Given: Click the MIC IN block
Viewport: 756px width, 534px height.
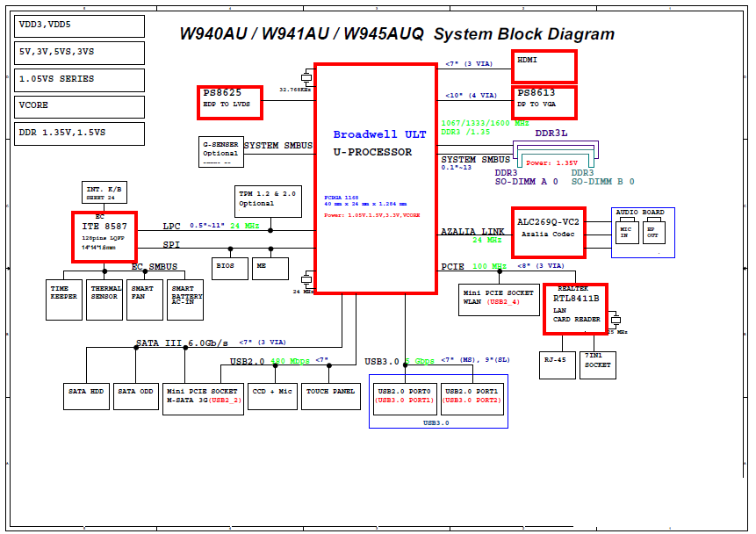Looking at the screenshot, I should (627, 233).
